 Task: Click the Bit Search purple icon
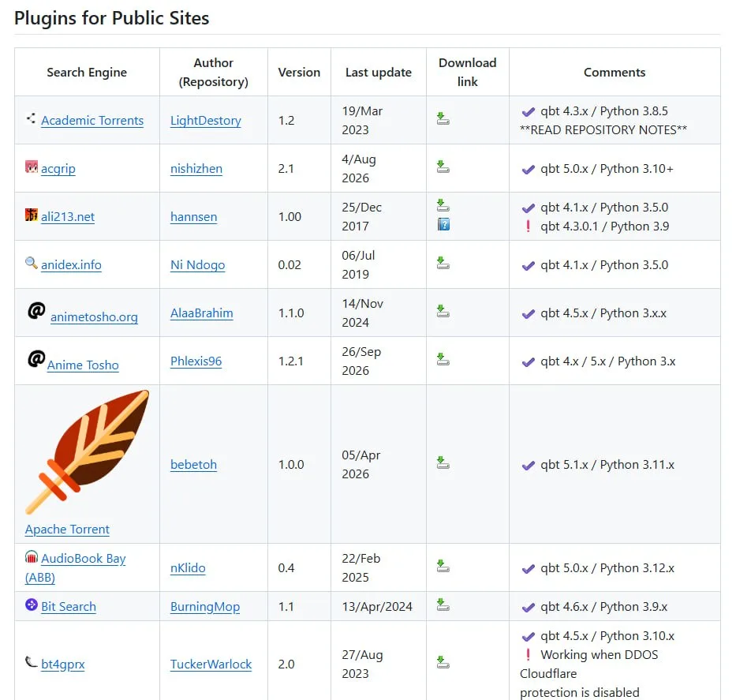pos(32,605)
